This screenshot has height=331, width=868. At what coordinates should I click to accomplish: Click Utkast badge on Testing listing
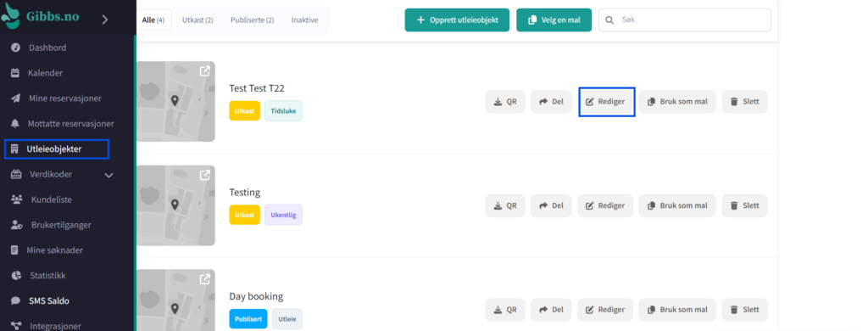click(x=245, y=215)
